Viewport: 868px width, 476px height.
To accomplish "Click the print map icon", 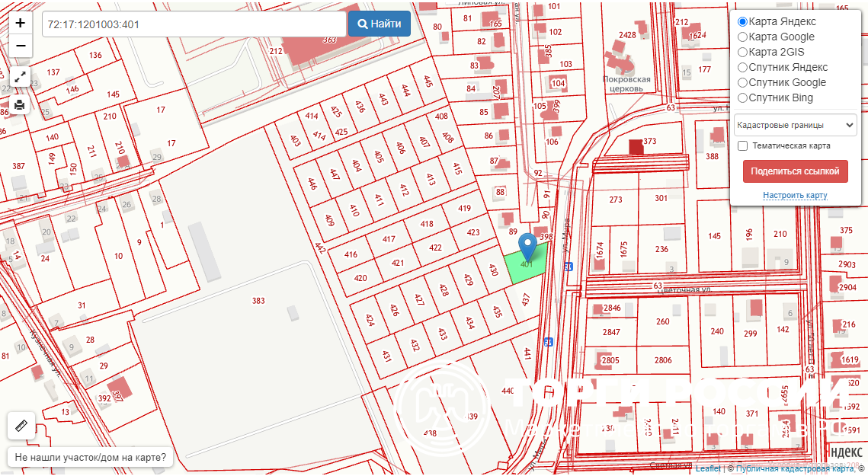I will [20, 104].
